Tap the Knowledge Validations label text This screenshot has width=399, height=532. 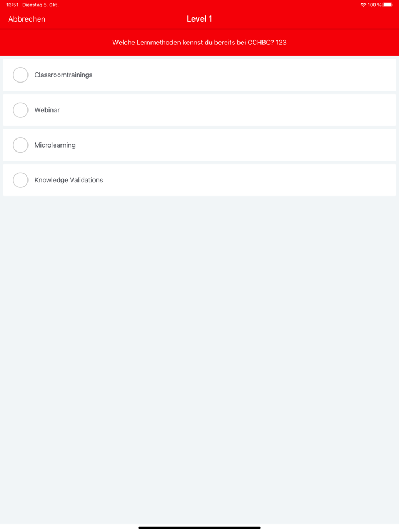point(68,180)
